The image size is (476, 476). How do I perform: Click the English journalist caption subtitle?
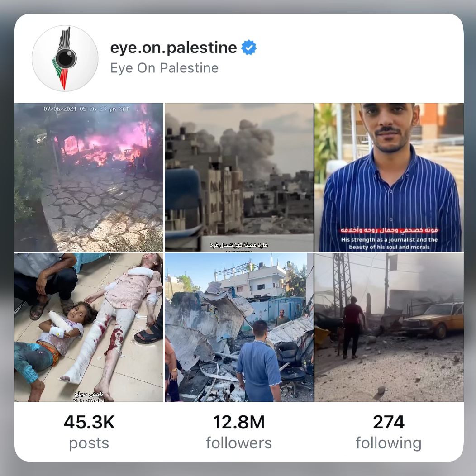[389, 243]
